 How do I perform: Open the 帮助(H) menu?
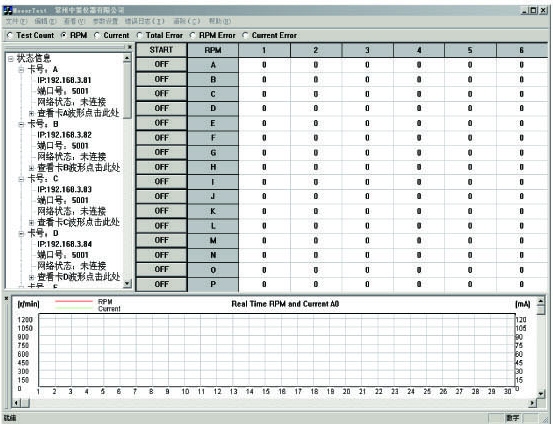coord(220,22)
